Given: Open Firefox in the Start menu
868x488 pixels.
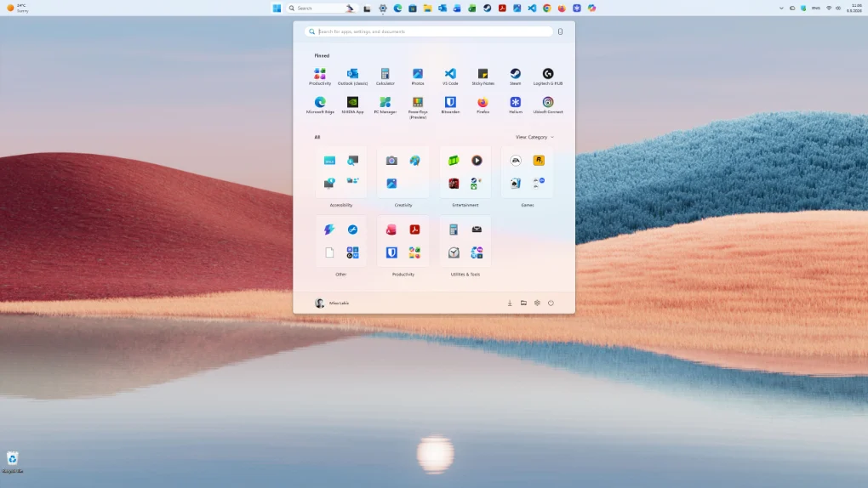Looking at the screenshot, I should coord(483,105).
